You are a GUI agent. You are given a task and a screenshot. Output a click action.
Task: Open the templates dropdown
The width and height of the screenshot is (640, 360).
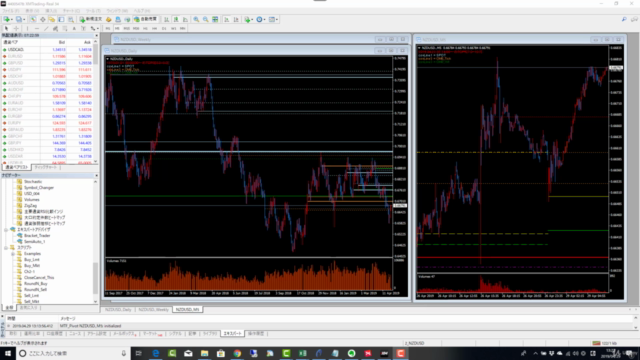[273, 19]
